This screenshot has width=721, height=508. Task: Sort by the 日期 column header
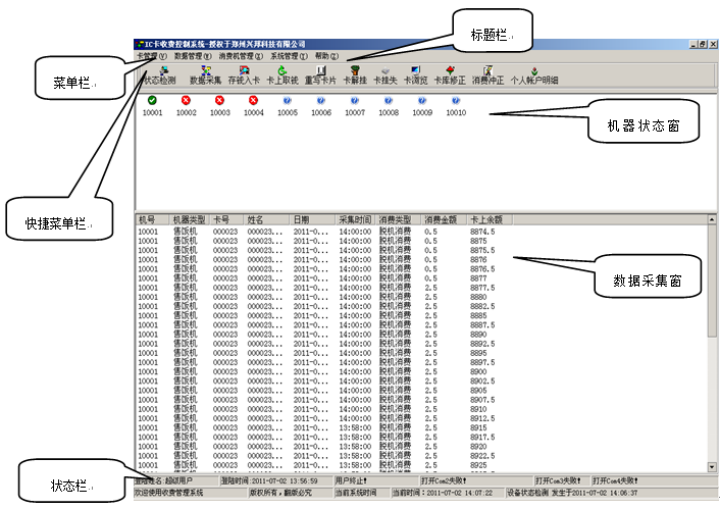point(301,218)
